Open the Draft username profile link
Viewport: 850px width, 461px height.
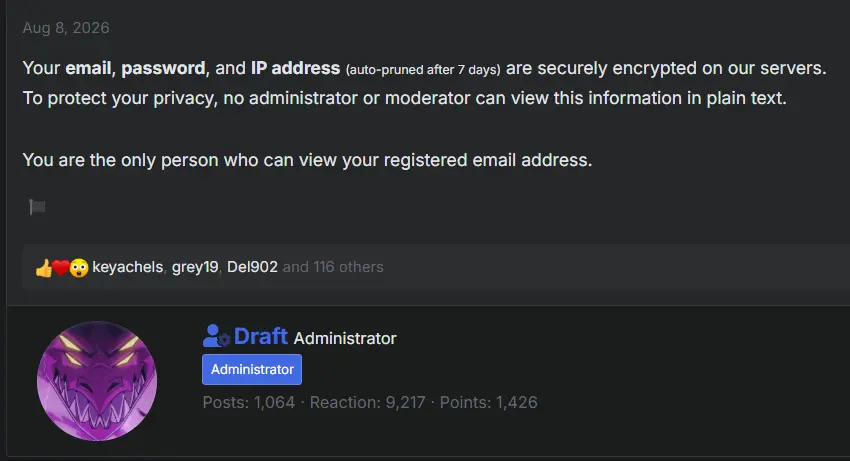click(x=260, y=336)
